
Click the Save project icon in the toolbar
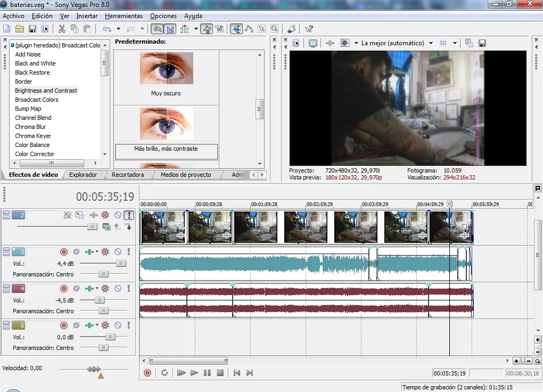[32, 29]
